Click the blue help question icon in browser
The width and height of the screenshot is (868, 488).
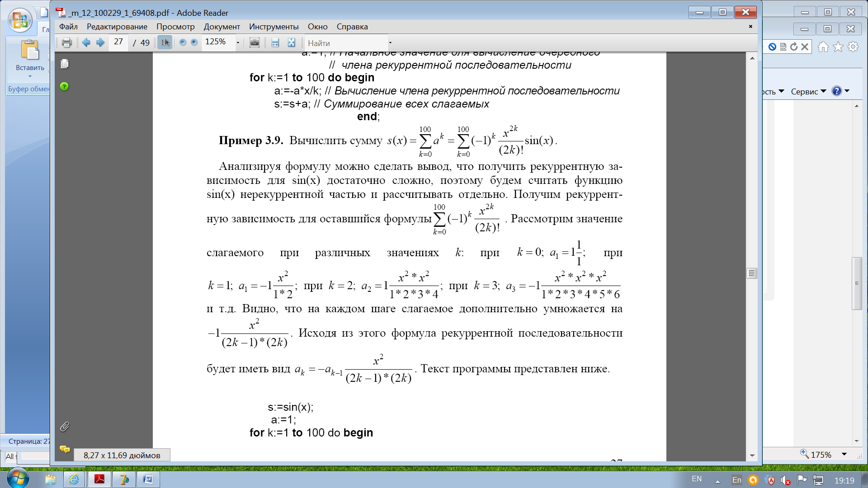click(837, 91)
